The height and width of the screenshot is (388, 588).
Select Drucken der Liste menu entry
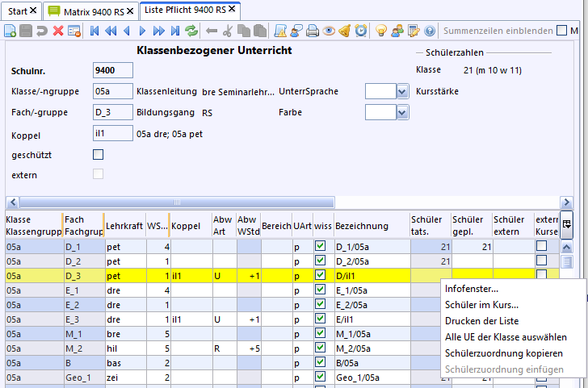tap(481, 321)
